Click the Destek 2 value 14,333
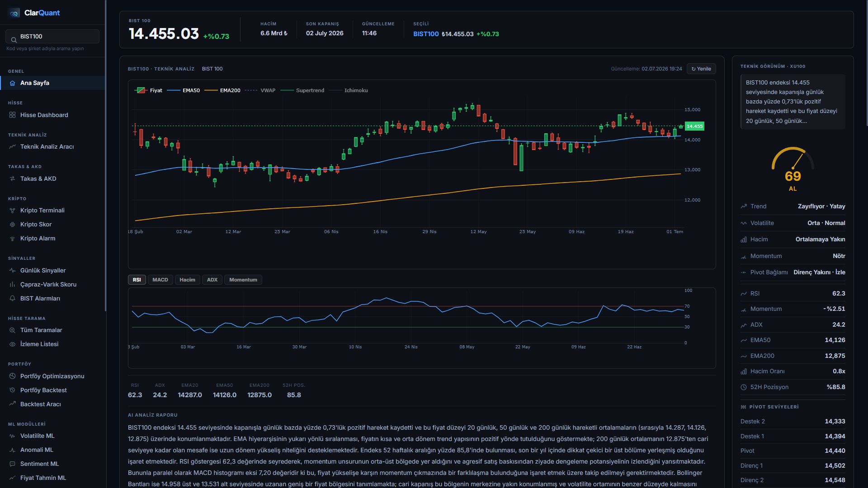The width and height of the screenshot is (868, 488). pos(835,422)
